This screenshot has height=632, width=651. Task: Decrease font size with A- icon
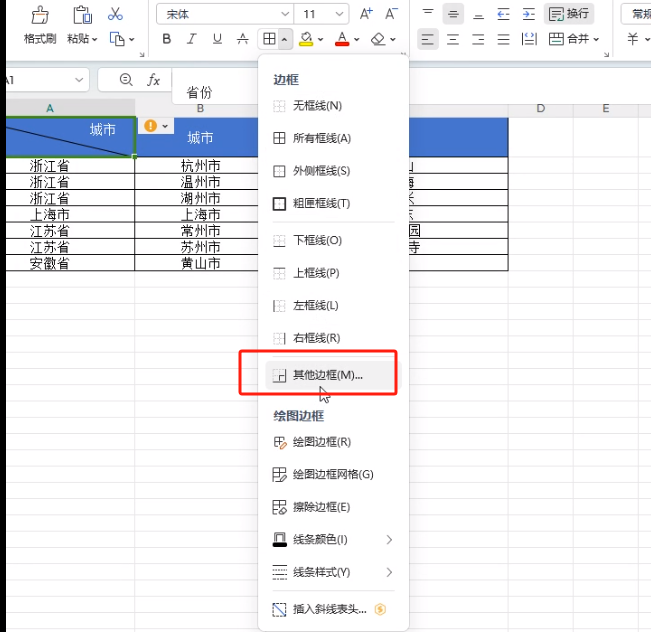tap(391, 14)
